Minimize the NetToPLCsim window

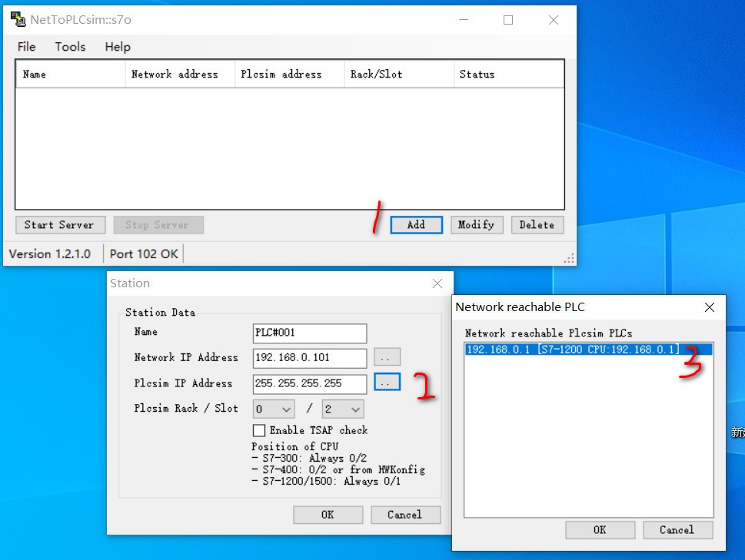[x=463, y=20]
